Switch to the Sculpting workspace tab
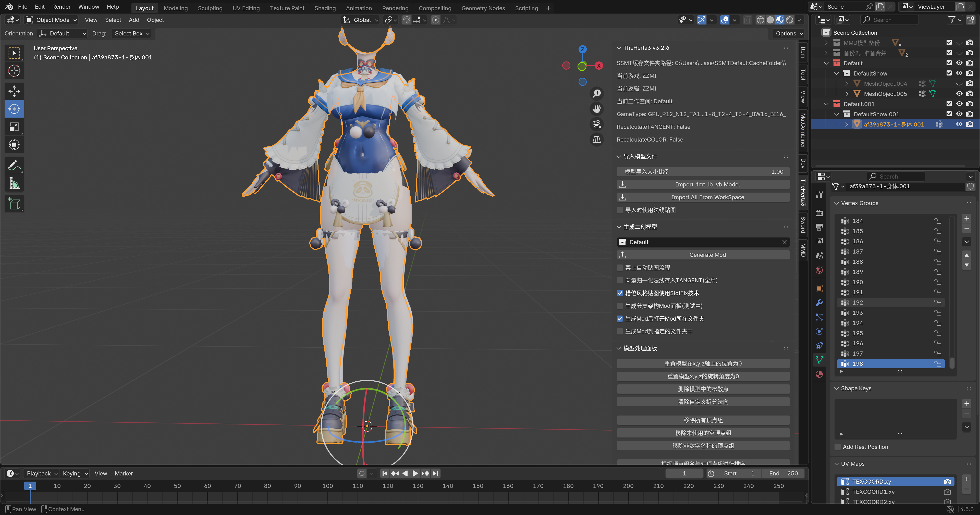 coord(210,8)
